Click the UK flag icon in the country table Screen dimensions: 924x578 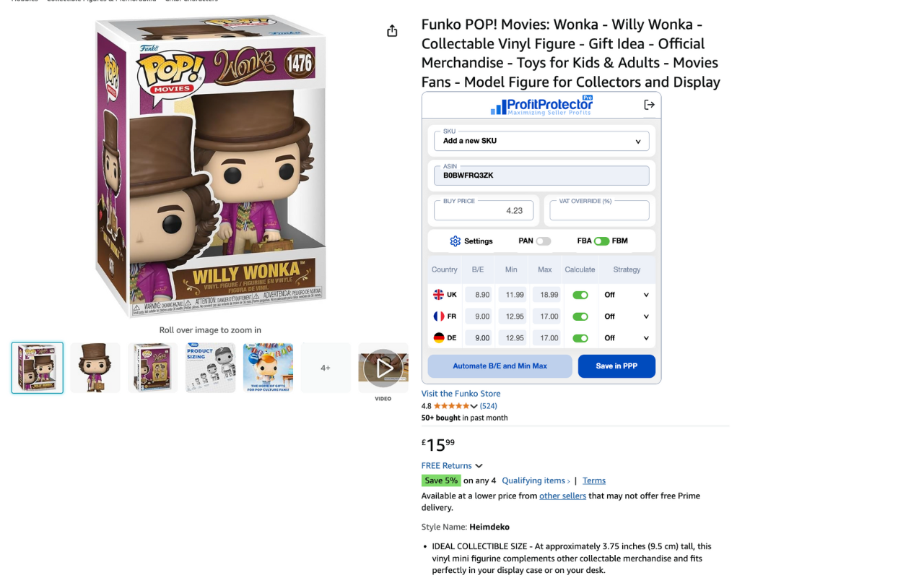coord(438,295)
